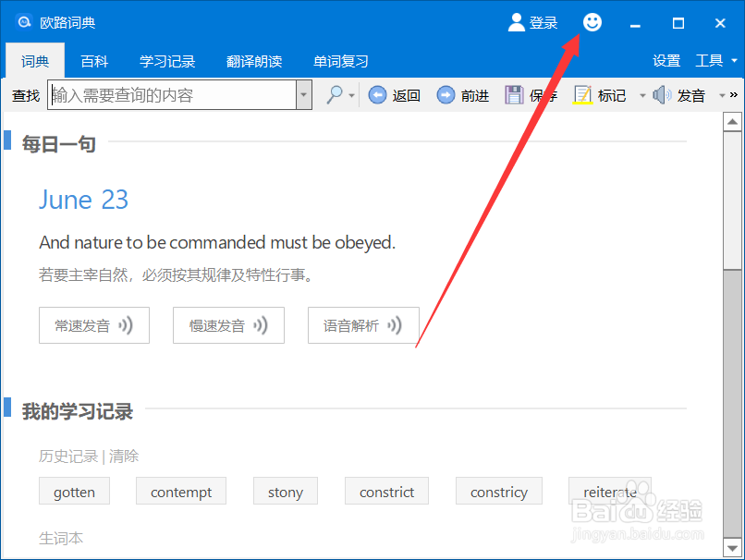Click the scrollbar down arrow

point(732,548)
